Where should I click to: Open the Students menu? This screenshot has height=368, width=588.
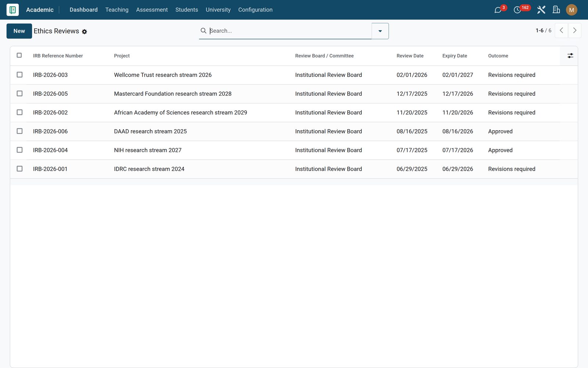point(187,10)
